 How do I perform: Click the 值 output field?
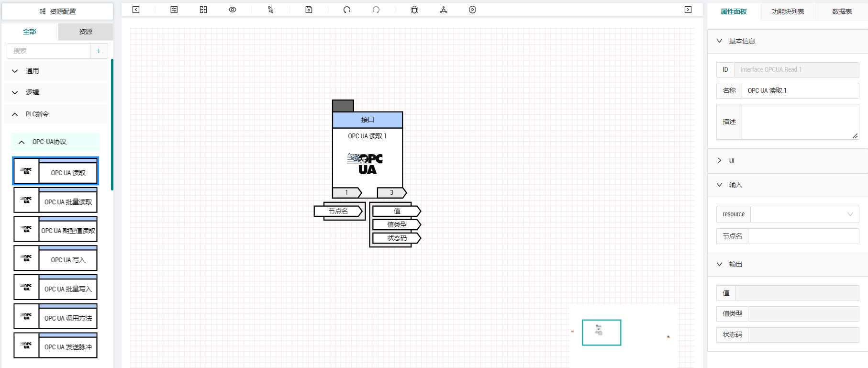click(797, 293)
